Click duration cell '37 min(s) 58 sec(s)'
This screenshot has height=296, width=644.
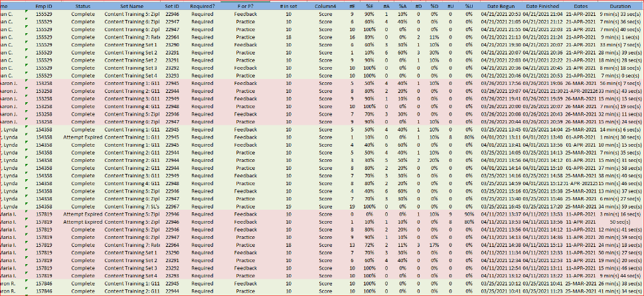[x=620, y=168]
